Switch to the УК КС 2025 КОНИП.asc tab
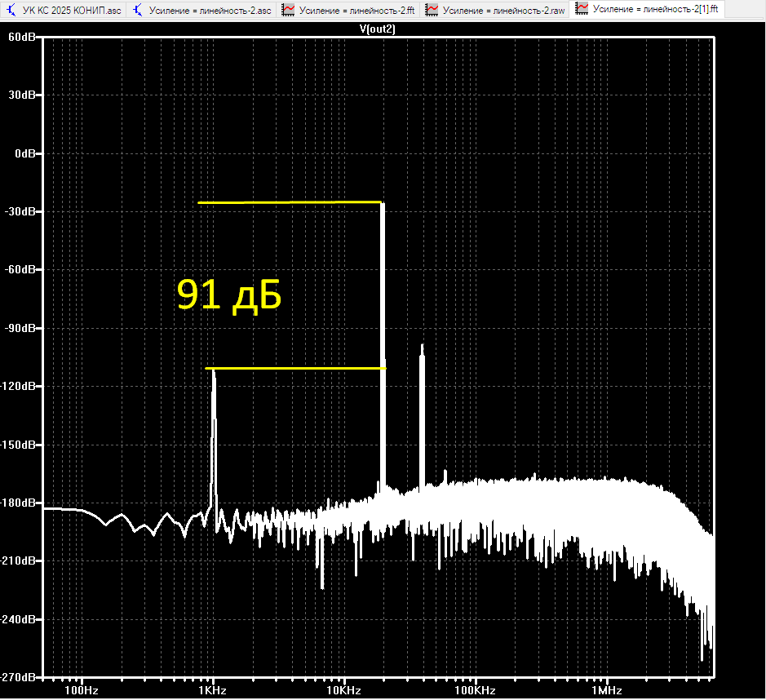This screenshot has height=700, width=766. click(x=64, y=10)
